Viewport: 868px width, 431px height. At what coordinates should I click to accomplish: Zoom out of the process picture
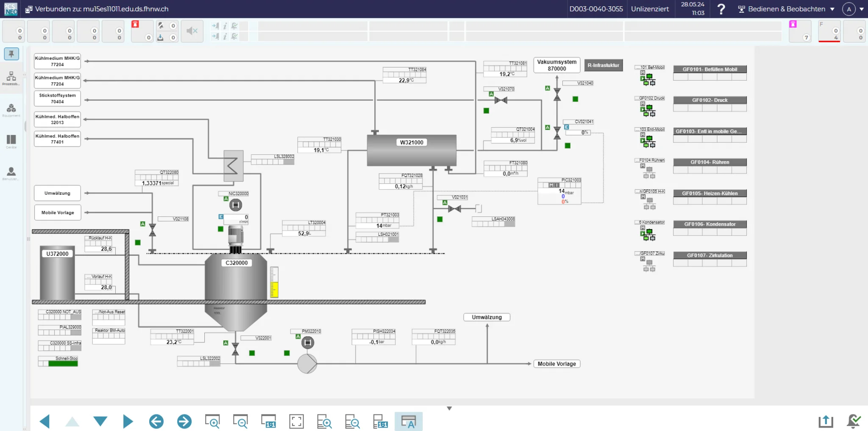click(240, 421)
